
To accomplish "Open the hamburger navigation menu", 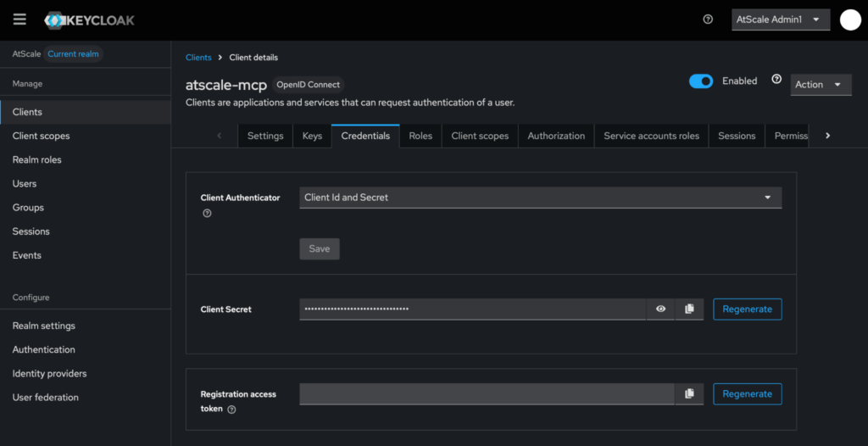I will pyautogui.click(x=20, y=20).
